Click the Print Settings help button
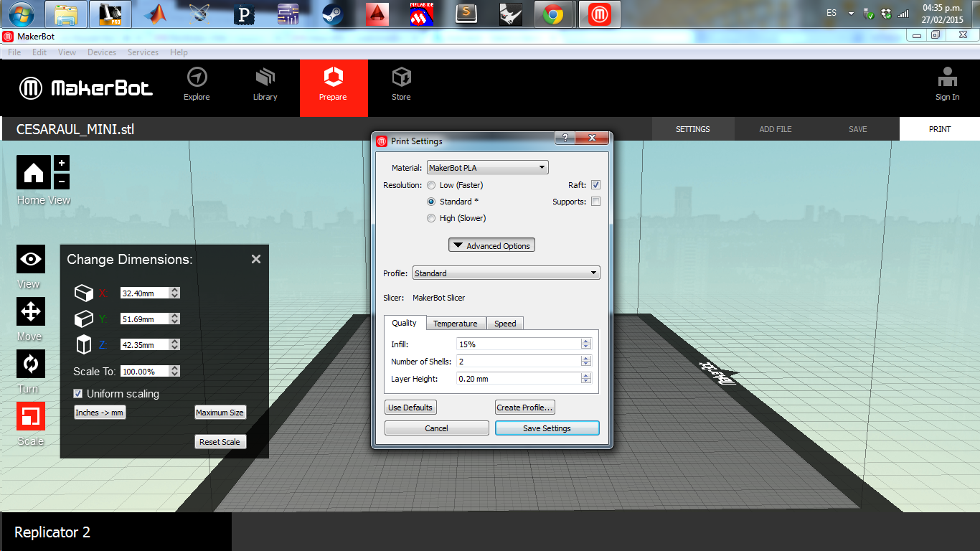Image resolution: width=980 pixels, height=551 pixels. [565, 138]
